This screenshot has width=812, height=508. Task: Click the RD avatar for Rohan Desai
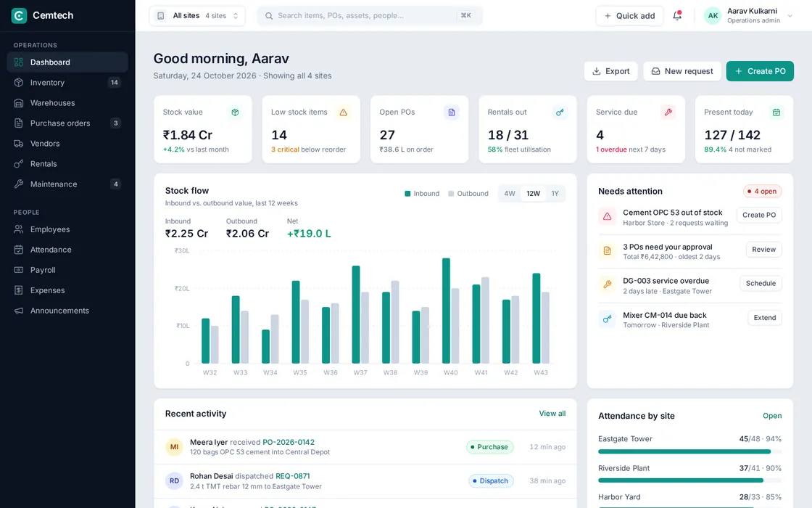point(174,481)
